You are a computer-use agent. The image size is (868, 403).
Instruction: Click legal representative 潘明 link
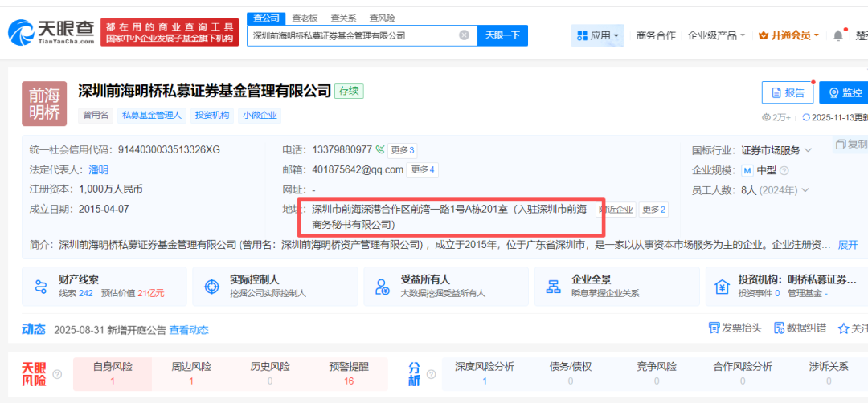[x=99, y=169]
